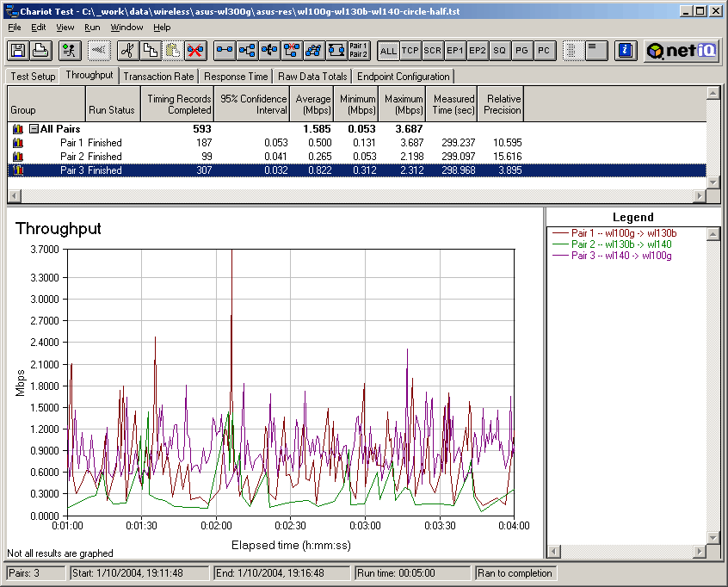Collapse the All Pairs group tree
The image size is (728, 587).
tap(34, 129)
